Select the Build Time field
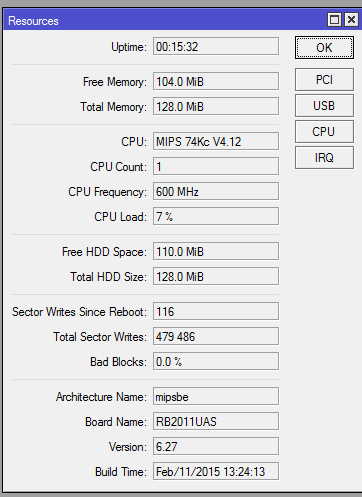The width and height of the screenshot is (362, 497). click(216, 471)
